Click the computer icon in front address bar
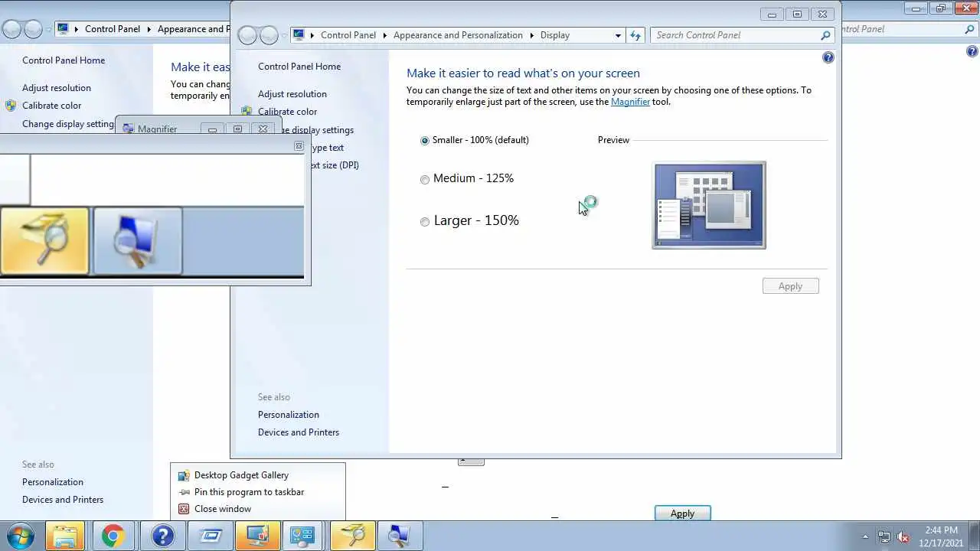The image size is (980, 551). click(x=299, y=35)
